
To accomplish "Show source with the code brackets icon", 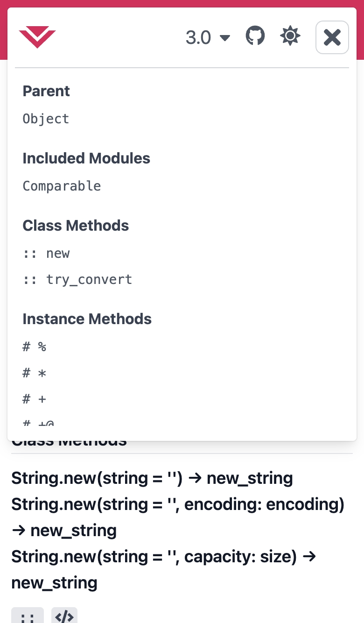I will 64,616.
